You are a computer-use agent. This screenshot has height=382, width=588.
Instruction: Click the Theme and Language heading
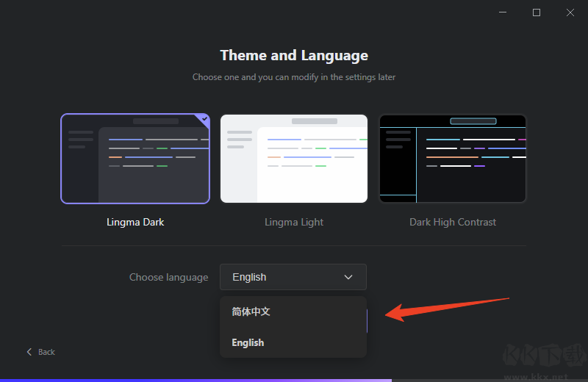[x=294, y=56]
